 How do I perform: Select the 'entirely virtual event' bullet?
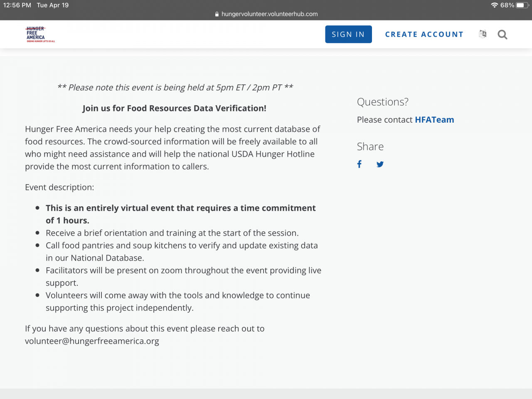pyautogui.click(x=181, y=214)
